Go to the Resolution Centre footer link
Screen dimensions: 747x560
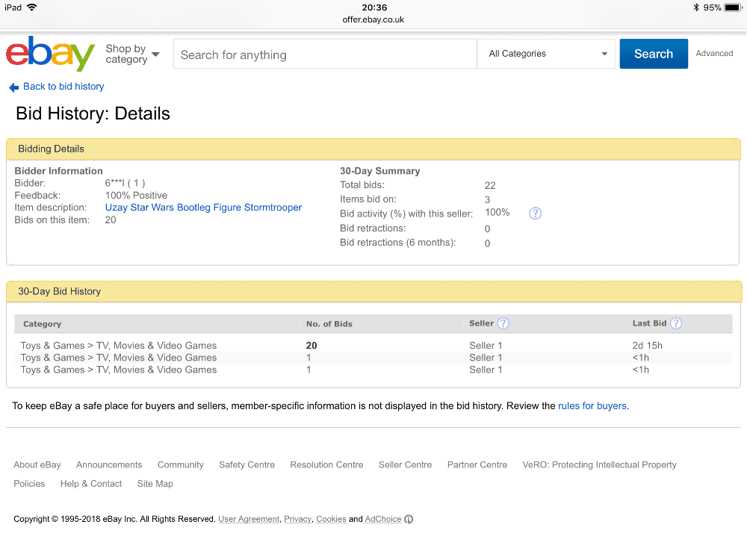pos(326,464)
